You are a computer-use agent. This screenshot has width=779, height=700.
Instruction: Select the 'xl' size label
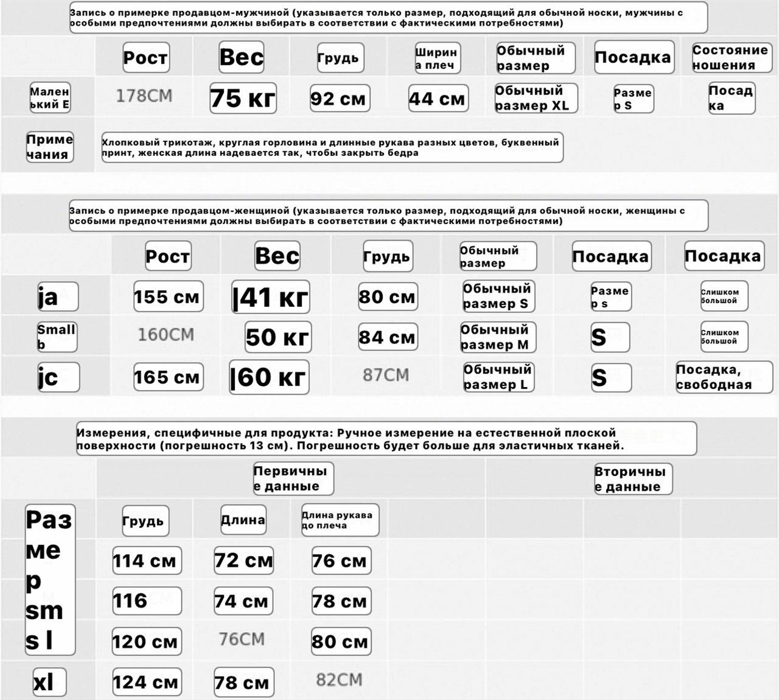(49, 682)
